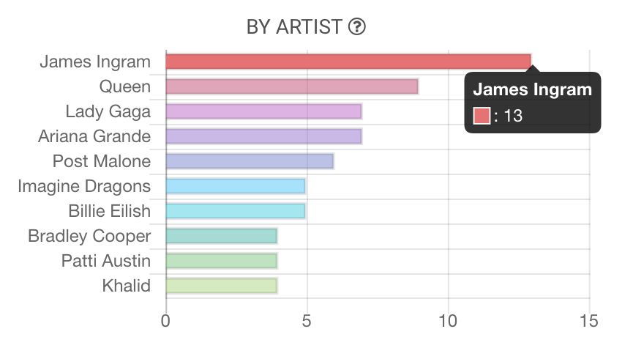Select the Khalid bar
The height and width of the screenshot is (359, 644).
221,286
